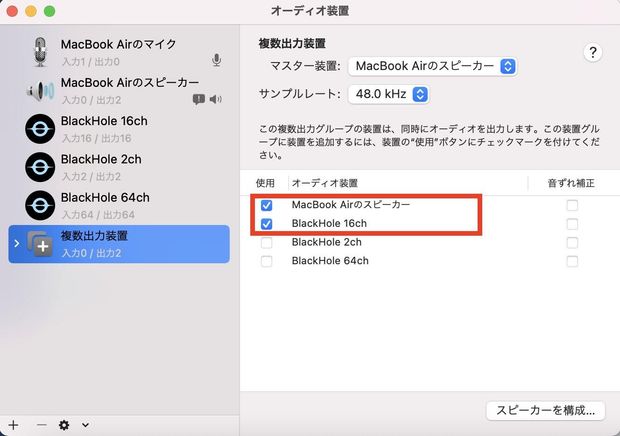620x436 pixels.
Task: Click the alert sound output indicator icon
Action: pos(198,99)
